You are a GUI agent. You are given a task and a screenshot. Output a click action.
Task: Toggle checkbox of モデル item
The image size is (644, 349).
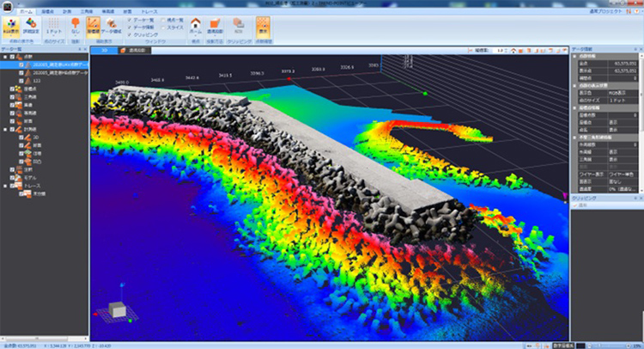pyautogui.click(x=12, y=178)
